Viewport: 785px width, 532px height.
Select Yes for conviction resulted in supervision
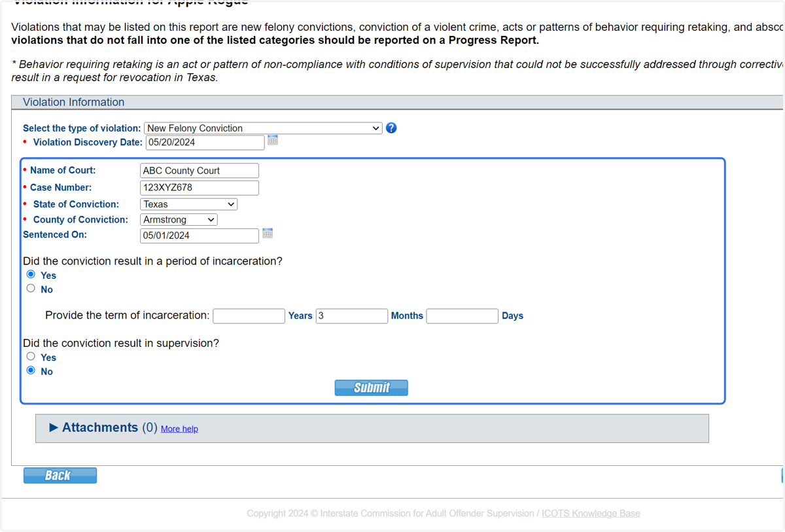[x=31, y=357]
